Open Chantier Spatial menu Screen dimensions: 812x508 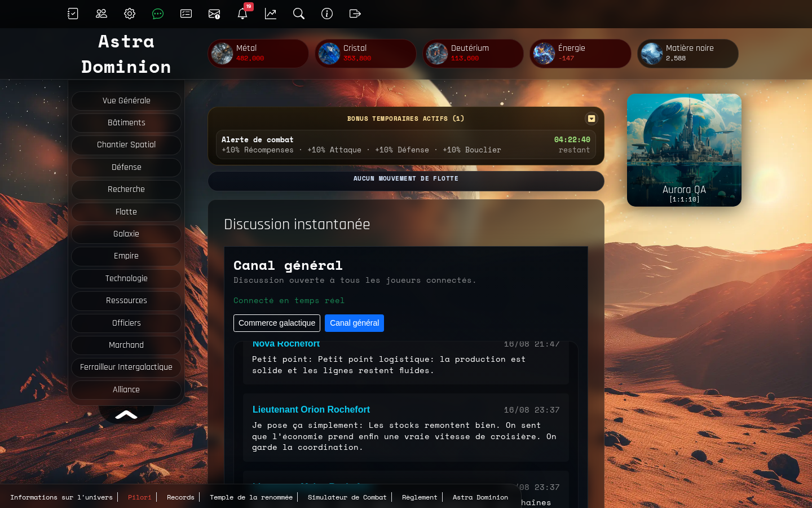[126, 145]
